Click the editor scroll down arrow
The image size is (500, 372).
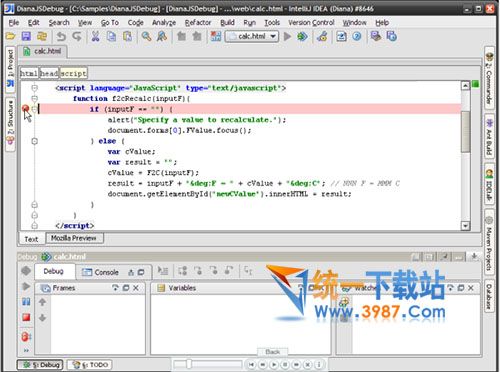click(x=465, y=226)
